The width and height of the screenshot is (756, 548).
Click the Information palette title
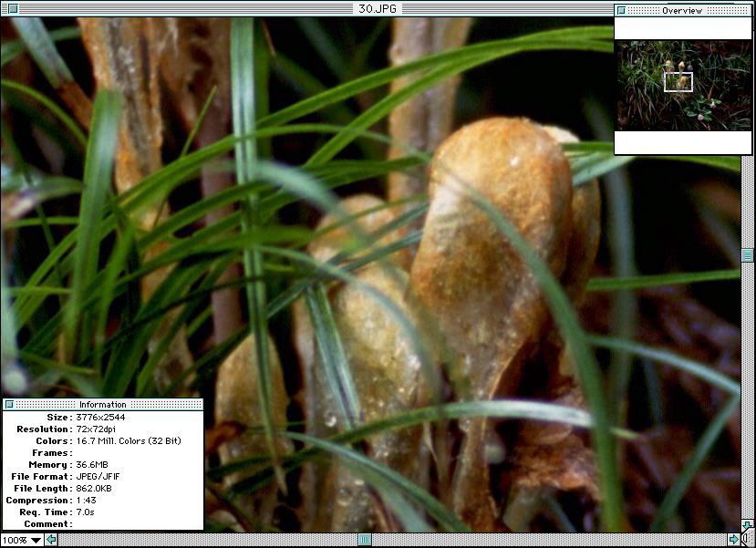103,404
